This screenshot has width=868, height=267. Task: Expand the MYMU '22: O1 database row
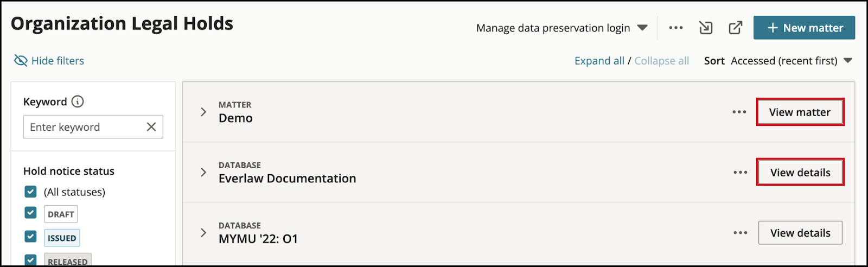203,232
